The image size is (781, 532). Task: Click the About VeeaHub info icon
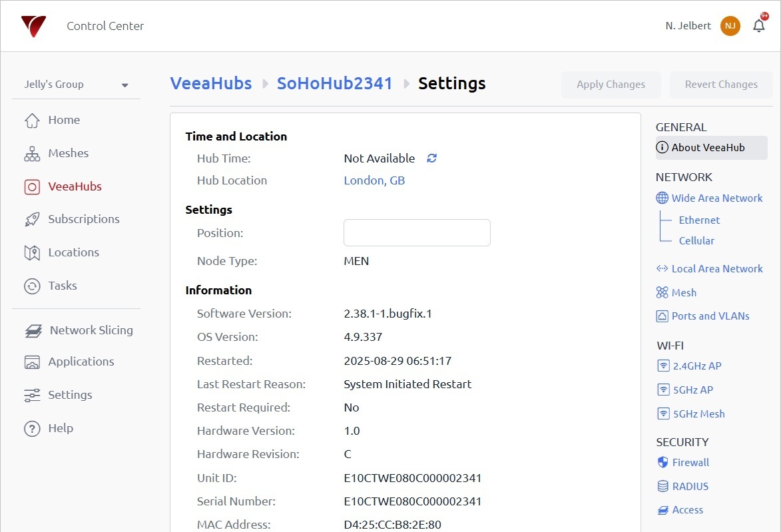pos(662,147)
